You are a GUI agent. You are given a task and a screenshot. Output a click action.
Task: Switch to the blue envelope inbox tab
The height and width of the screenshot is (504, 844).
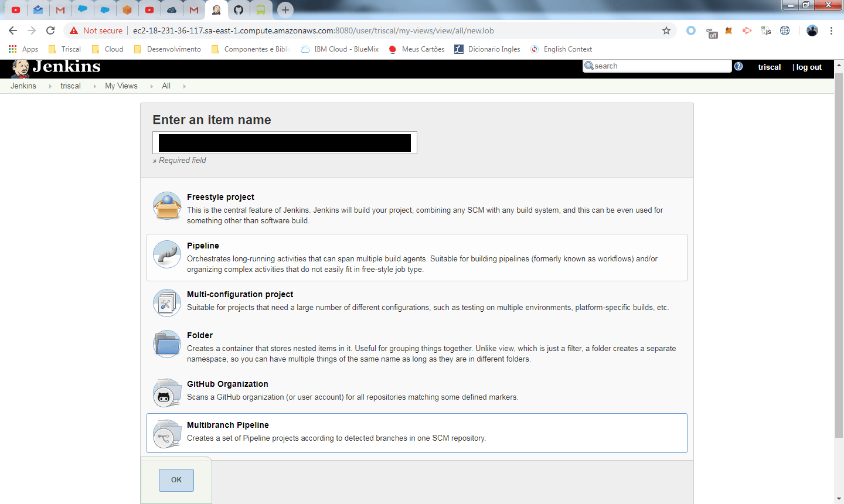38,10
